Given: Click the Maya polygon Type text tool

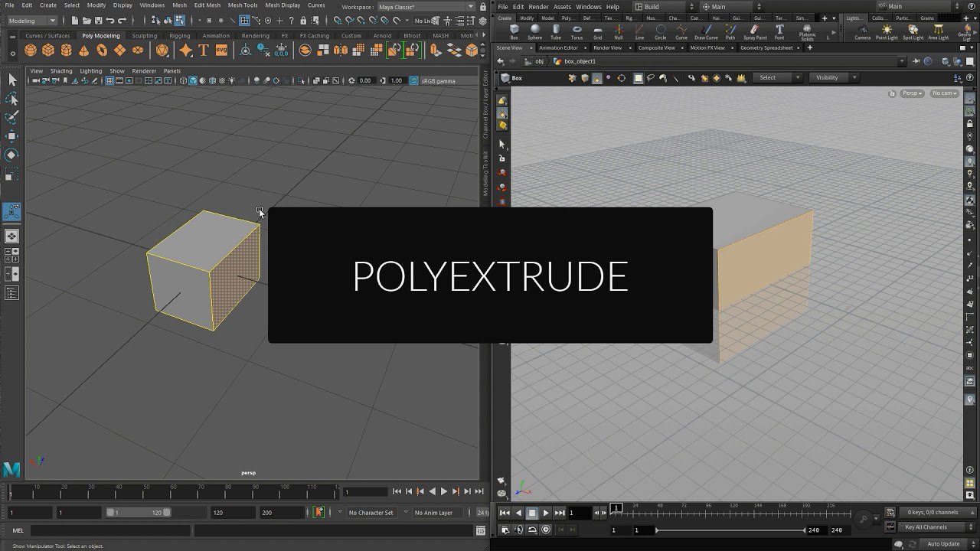Looking at the screenshot, I should [x=204, y=51].
